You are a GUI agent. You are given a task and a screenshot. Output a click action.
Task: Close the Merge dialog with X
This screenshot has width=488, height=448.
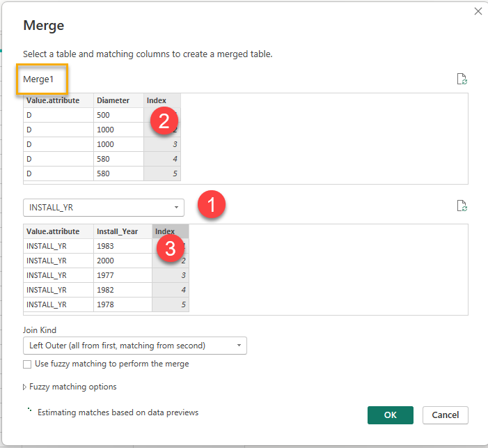[478, 12]
